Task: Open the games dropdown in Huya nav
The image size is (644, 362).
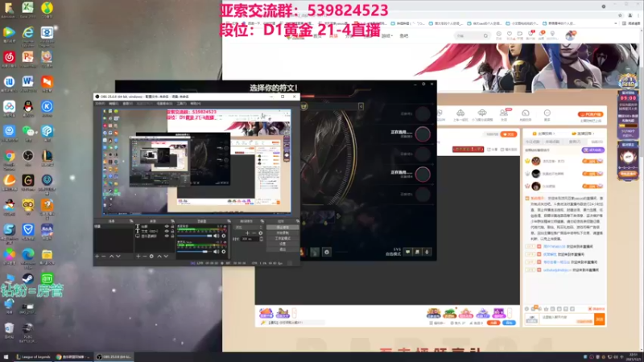Action: coord(387,35)
